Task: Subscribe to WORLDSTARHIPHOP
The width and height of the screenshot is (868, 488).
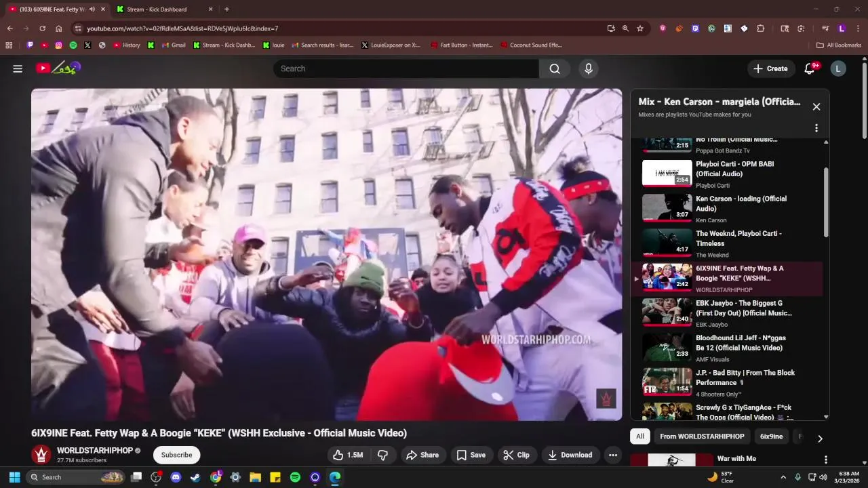Action: 176,455
